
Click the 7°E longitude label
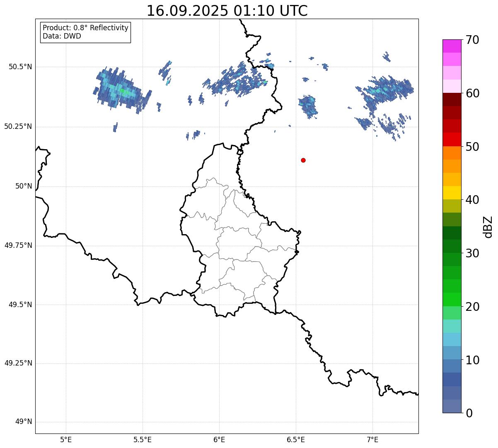pos(372,439)
